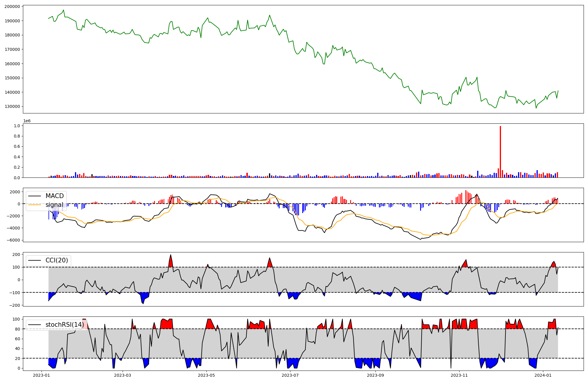Click the tallest red volume bar
This screenshot has width=588, height=382.
tap(500, 152)
